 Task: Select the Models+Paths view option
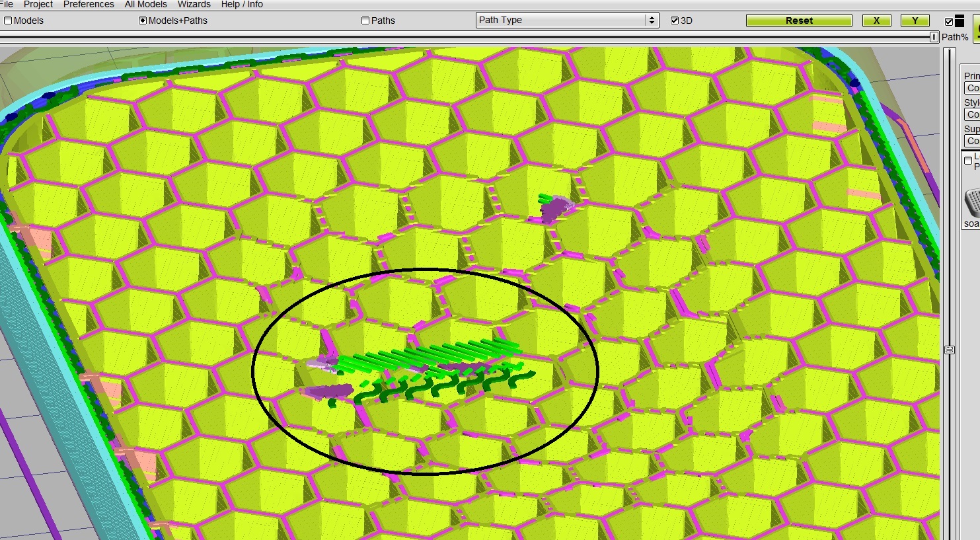pyautogui.click(x=173, y=20)
